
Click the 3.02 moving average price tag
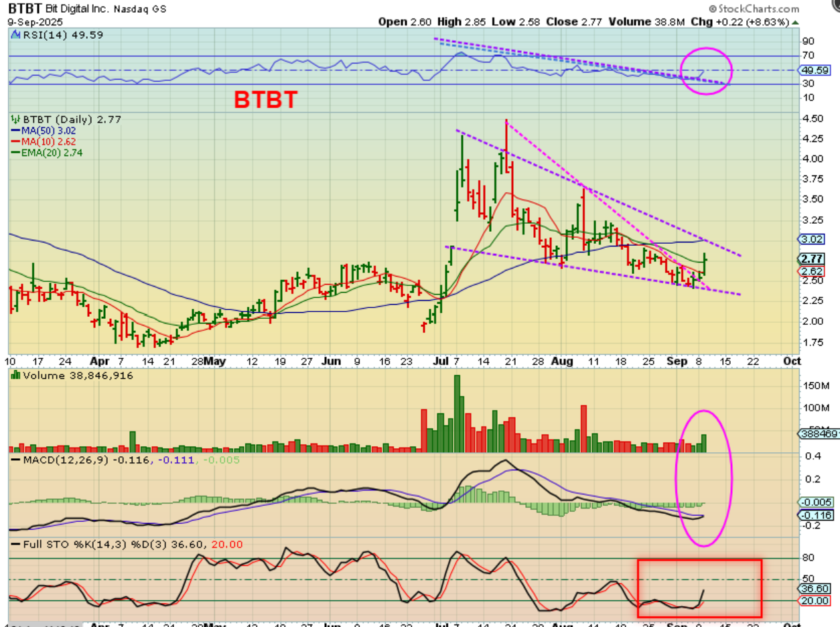tap(811, 238)
